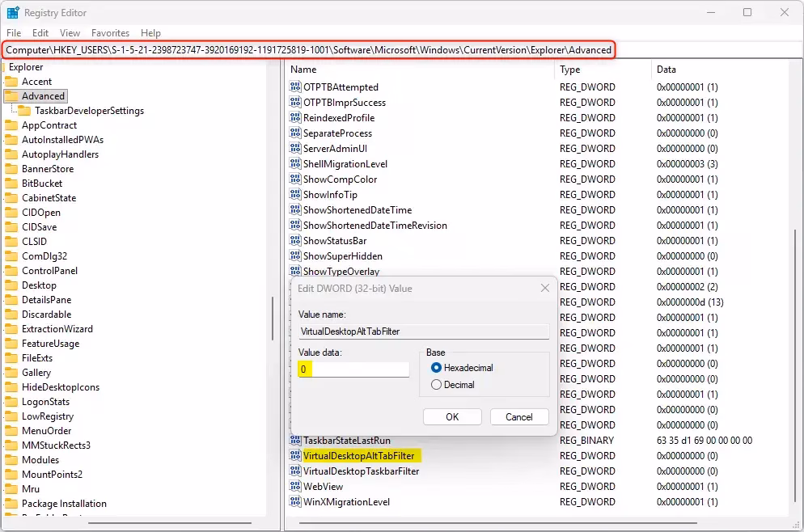The image size is (804, 532).
Task: Select the Hexadecimal base radio button
Action: click(x=437, y=368)
